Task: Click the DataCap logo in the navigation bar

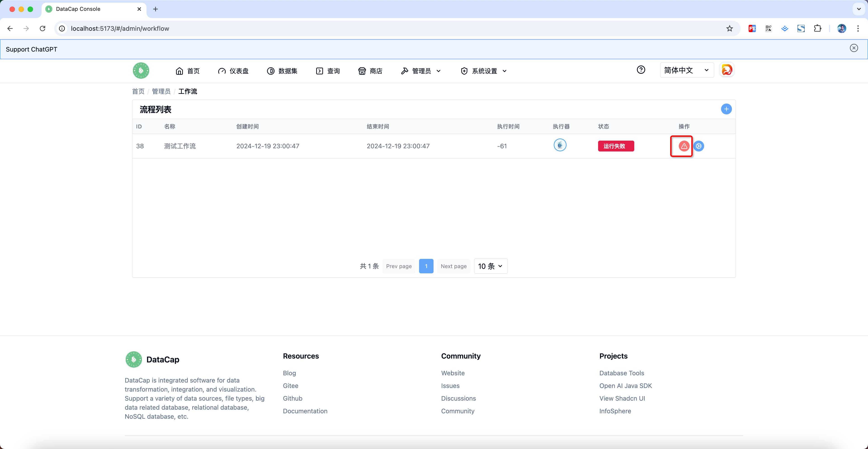Action: tap(141, 71)
